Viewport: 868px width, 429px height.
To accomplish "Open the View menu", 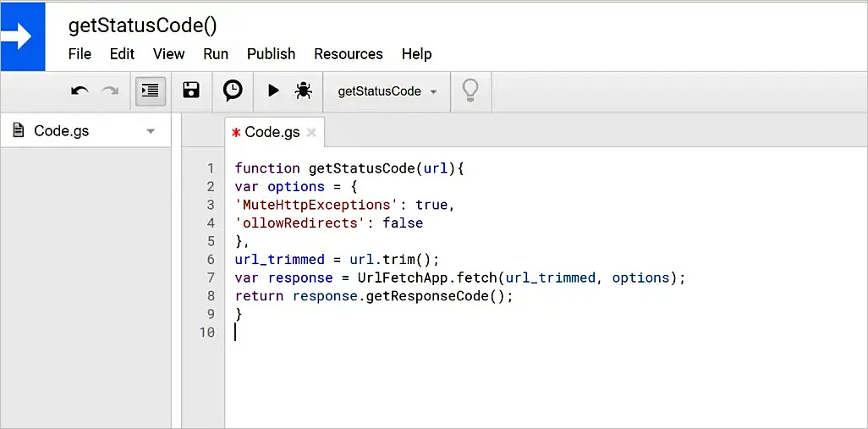I will (169, 53).
